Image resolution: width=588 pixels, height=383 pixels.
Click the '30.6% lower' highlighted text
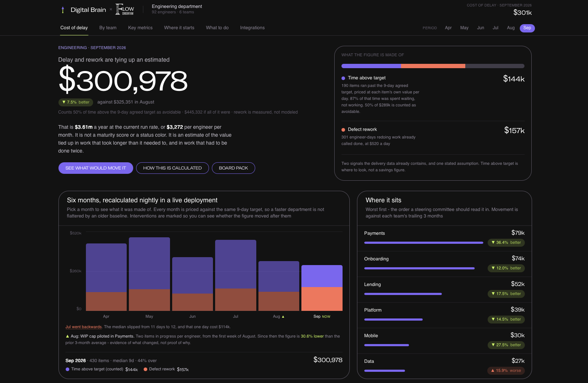coord(312,336)
